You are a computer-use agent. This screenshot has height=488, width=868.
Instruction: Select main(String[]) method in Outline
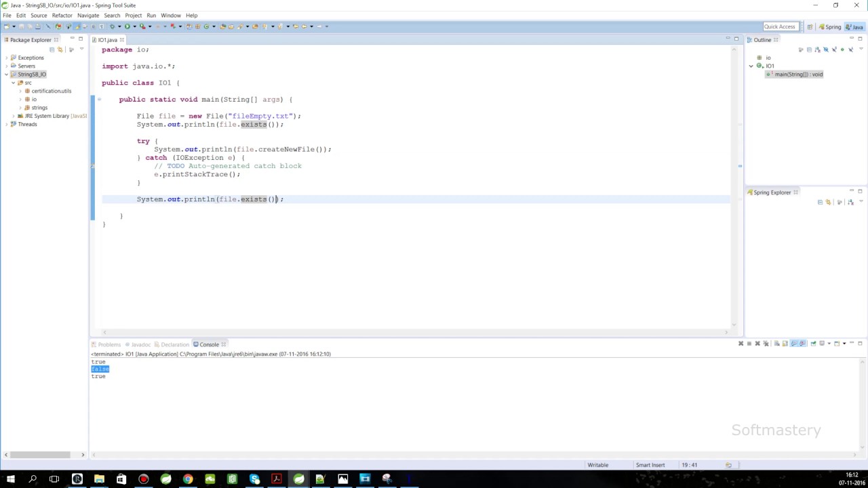[x=794, y=74]
